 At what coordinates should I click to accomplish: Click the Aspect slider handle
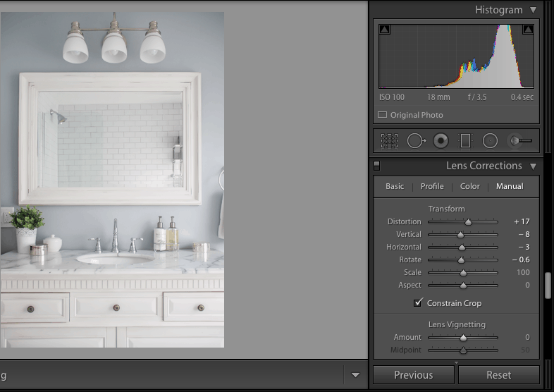463,286
